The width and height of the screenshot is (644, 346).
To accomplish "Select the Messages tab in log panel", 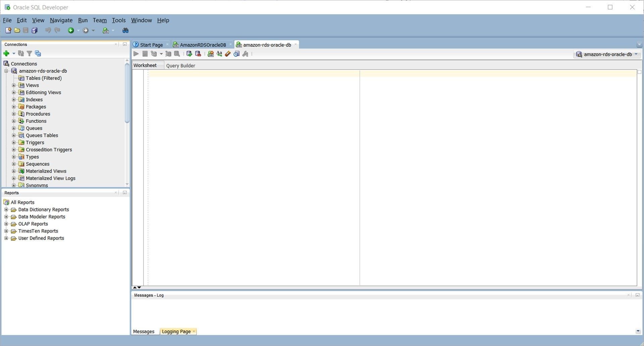I will tap(144, 332).
